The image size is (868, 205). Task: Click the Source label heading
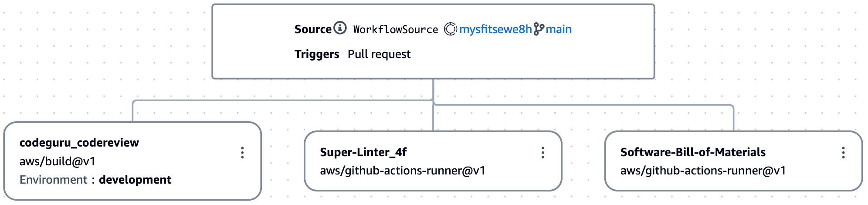coord(313,29)
